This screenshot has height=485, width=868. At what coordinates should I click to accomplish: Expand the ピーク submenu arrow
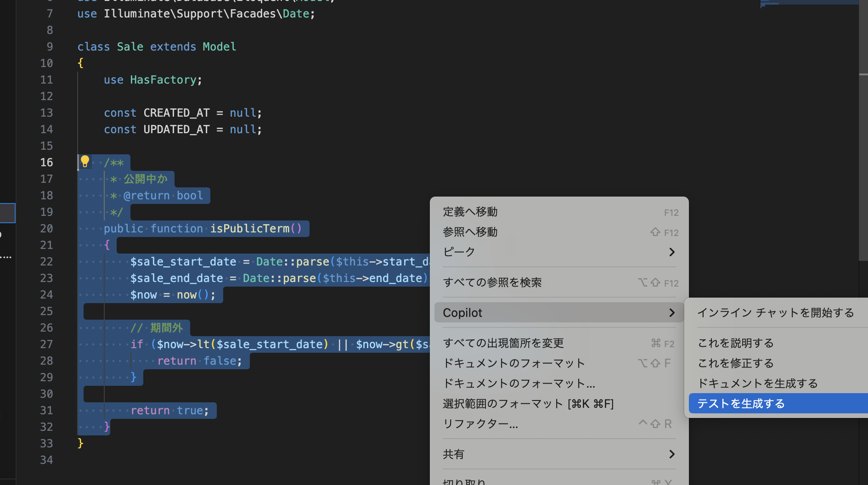(671, 252)
